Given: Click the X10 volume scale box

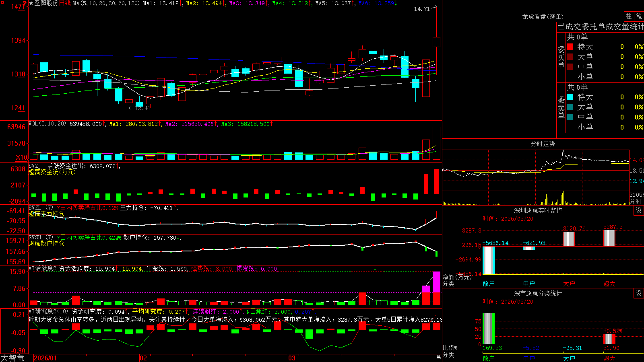Looking at the screenshot, I should (21, 157).
